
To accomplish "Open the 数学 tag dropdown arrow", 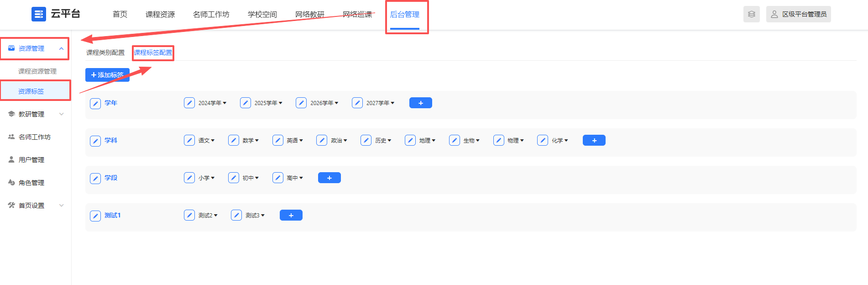I will [x=257, y=141].
